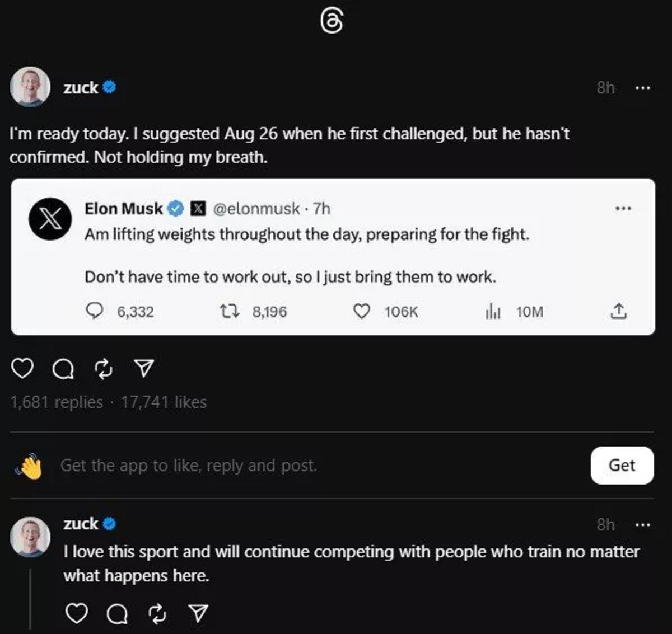The height and width of the screenshot is (634, 672).
Task: Open zuck's profile picture on main post
Action: (x=30, y=87)
